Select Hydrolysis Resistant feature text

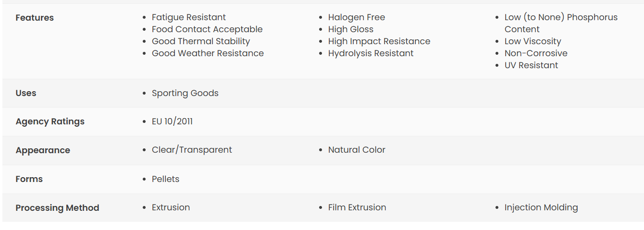point(371,53)
